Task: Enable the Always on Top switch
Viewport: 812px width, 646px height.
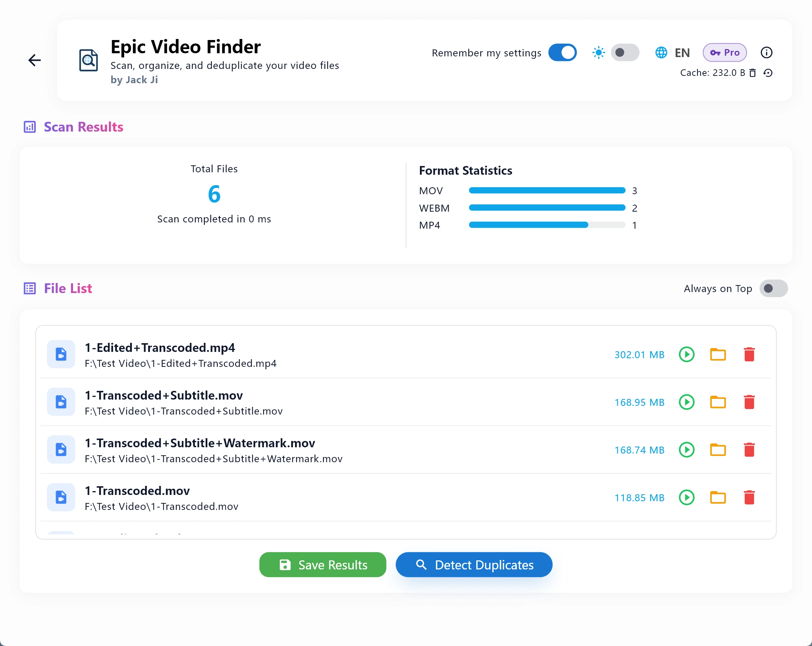Action: pyautogui.click(x=773, y=288)
